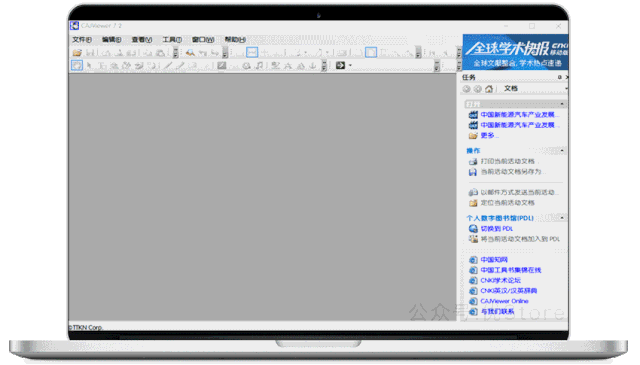
Task: Click the highlighted fit-width page icon
Action: tap(252, 52)
